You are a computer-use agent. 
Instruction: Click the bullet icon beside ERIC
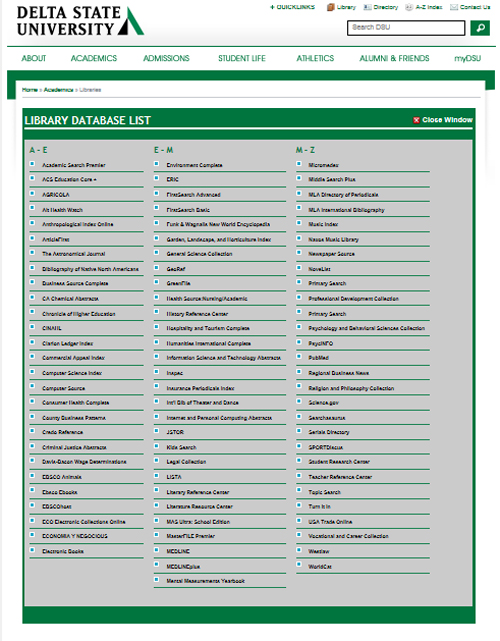(157, 178)
